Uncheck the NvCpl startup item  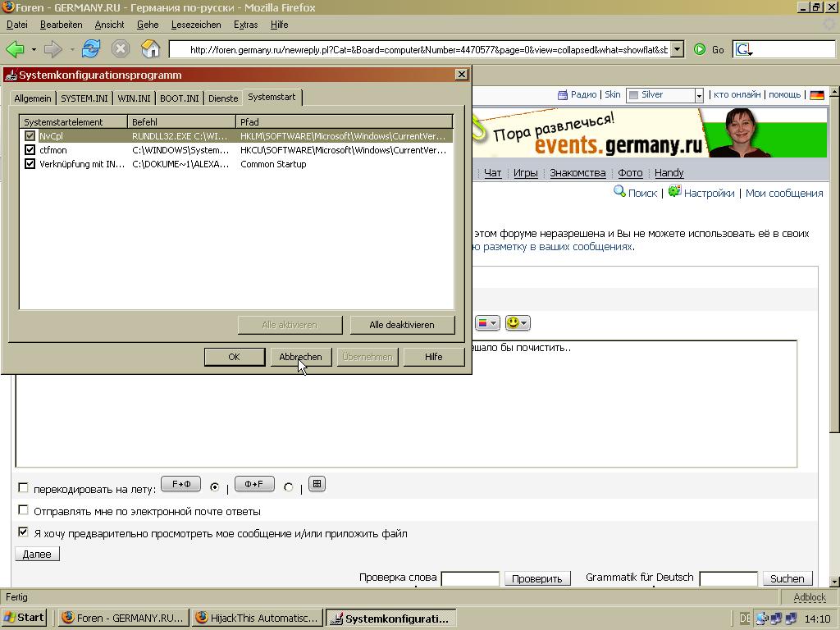(30, 136)
